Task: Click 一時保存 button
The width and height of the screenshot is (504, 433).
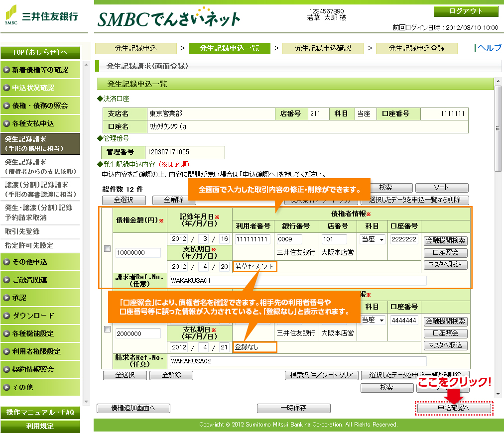Action: [294, 408]
